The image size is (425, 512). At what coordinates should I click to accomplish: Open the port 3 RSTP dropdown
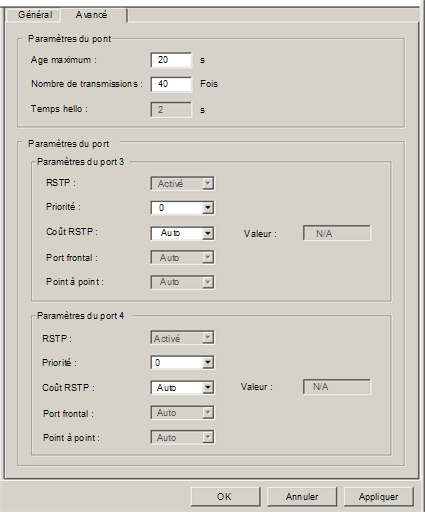[182, 183]
